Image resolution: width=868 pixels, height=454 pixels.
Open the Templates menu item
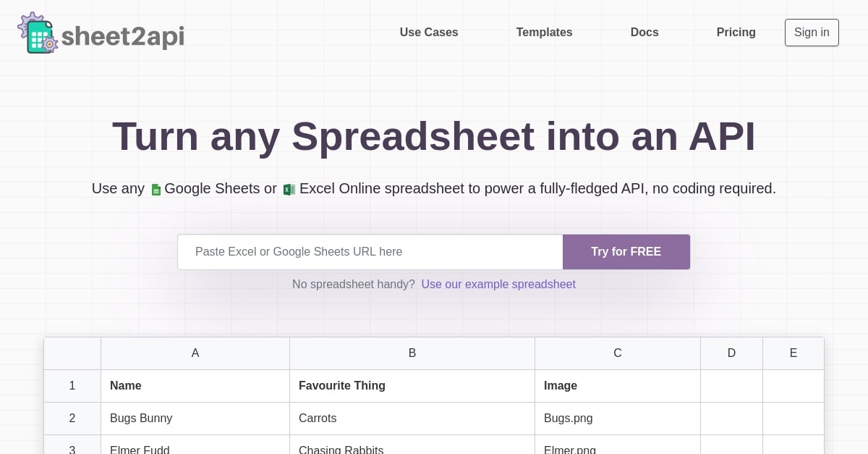544,33
